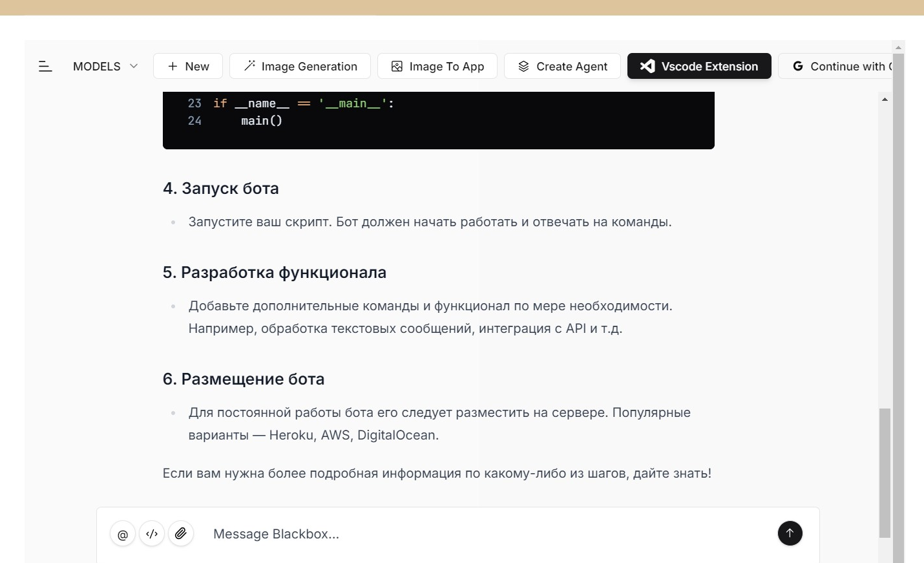
Task: Open the Image To App tab
Action: coord(437,66)
